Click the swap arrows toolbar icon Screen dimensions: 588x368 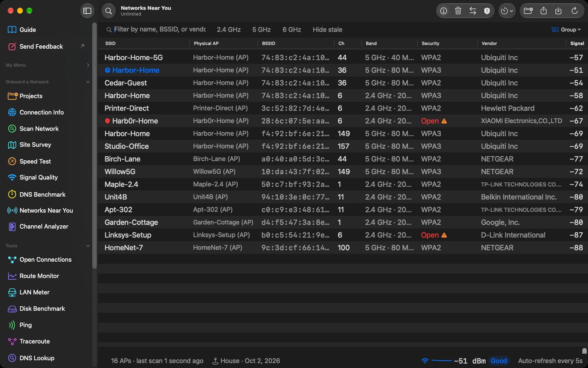click(x=473, y=11)
